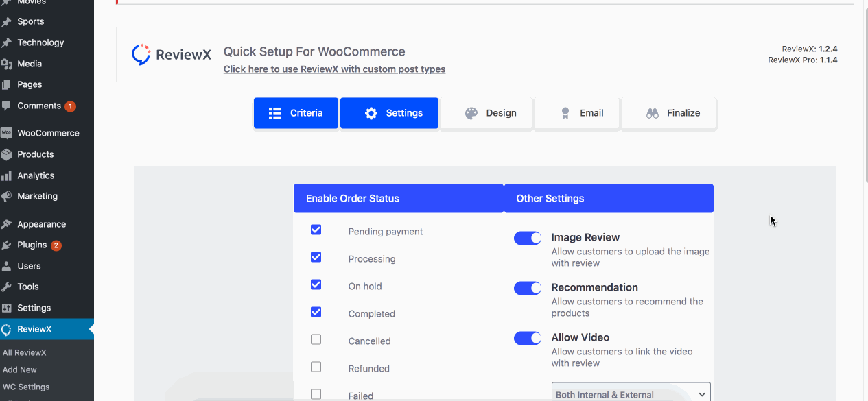Click the Criteria list icon
Viewport: 868px width, 401px height.
click(275, 113)
